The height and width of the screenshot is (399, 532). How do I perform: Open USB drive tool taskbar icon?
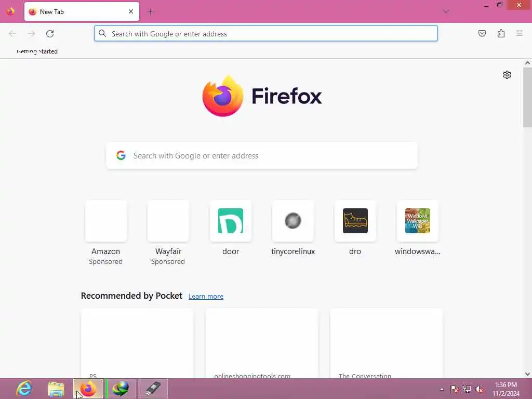[x=152, y=389]
